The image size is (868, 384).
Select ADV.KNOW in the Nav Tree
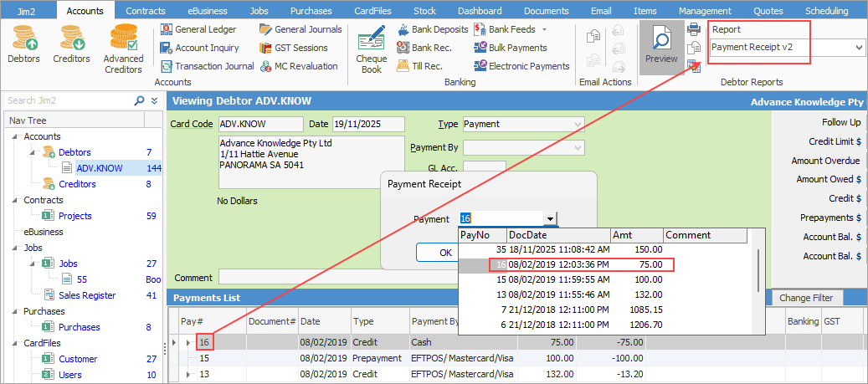(100, 168)
